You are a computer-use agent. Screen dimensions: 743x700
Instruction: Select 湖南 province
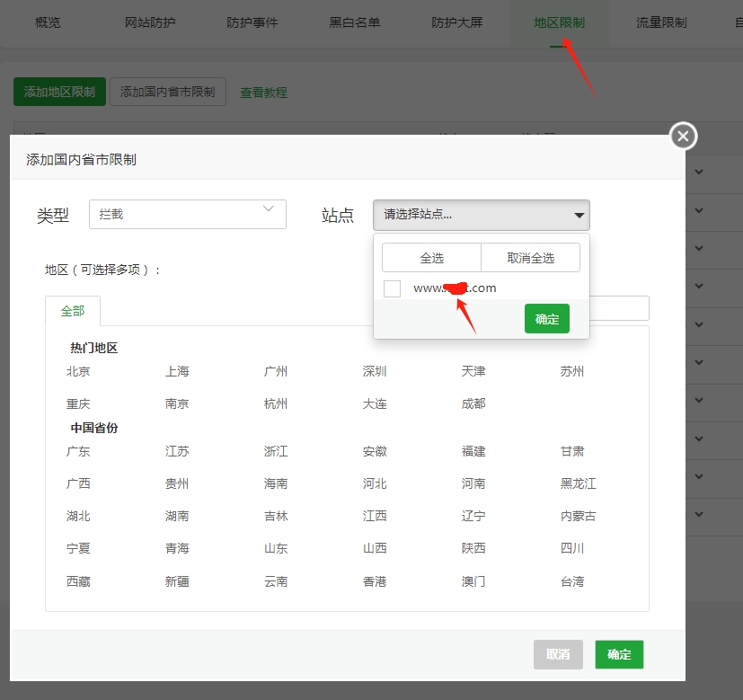point(177,516)
